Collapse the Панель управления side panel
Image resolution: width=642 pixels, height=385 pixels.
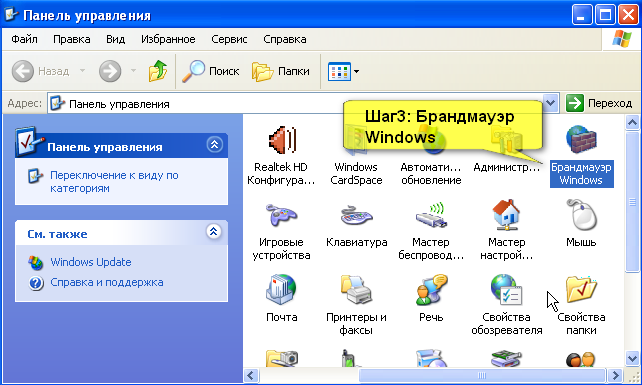(x=215, y=145)
